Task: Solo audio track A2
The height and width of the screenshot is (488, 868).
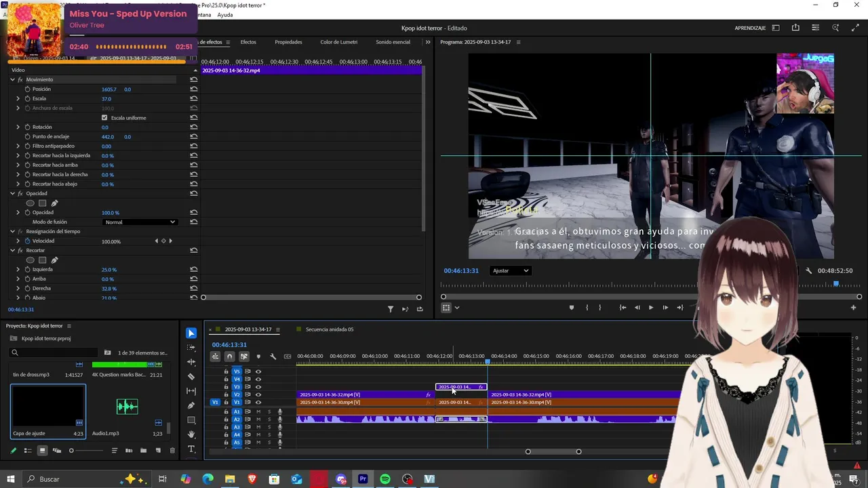Action: pos(269,420)
